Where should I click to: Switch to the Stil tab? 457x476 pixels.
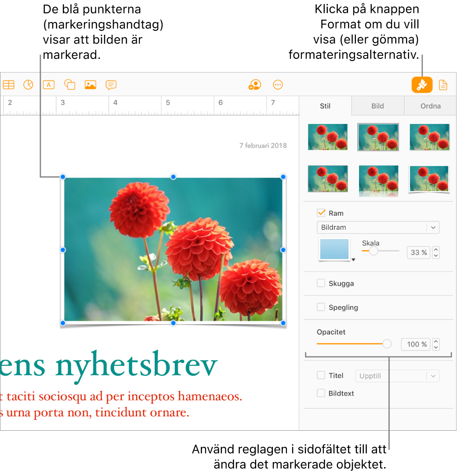click(x=325, y=106)
